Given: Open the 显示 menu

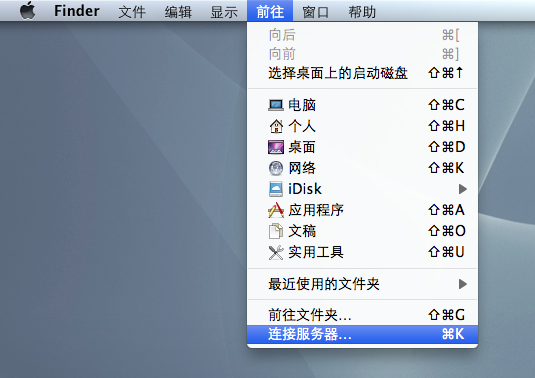Looking at the screenshot, I should 224,12.
